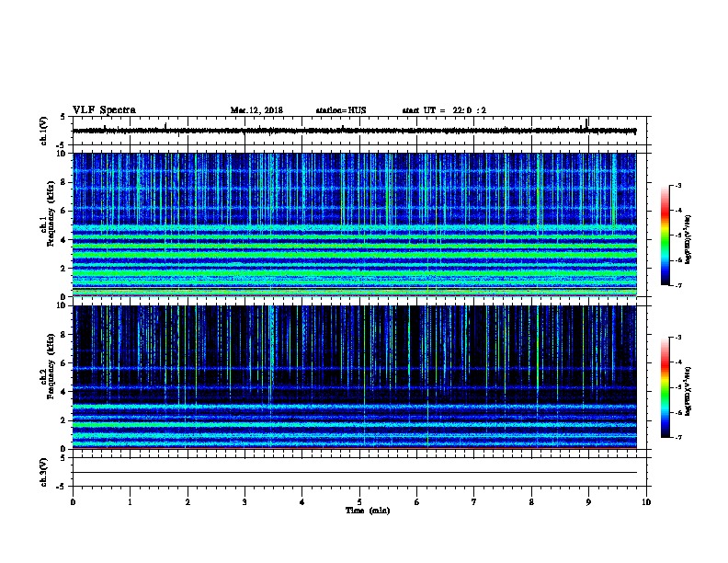The image size is (728, 563).
Task: Click inside the ch.2 spectrogram panel
Action: point(355,377)
